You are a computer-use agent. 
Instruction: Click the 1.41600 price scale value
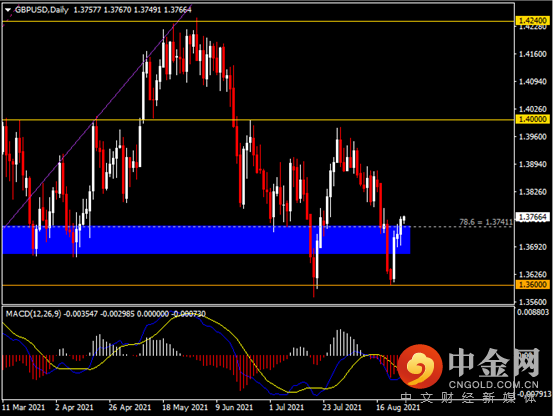point(533,54)
